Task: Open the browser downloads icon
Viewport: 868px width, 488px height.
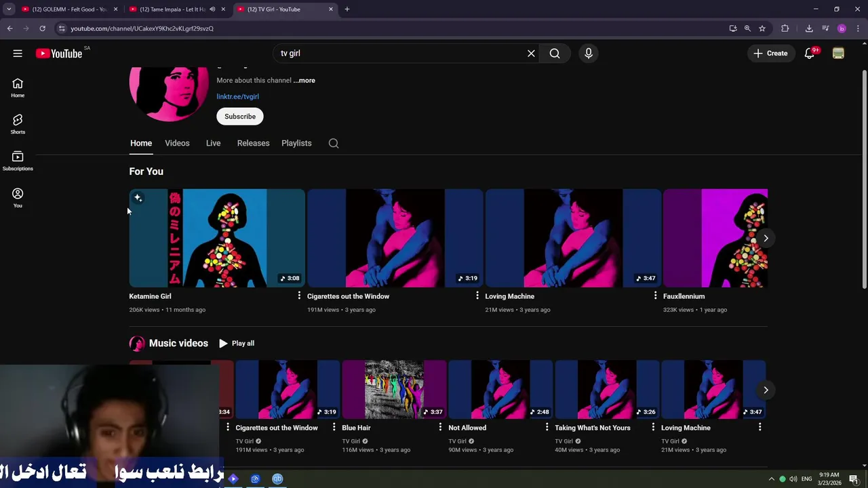Action: click(809, 28)
